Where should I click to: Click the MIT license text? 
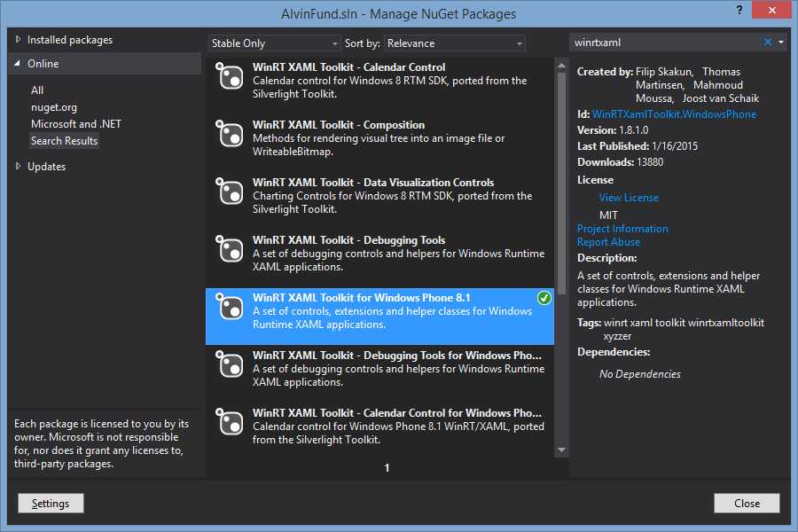pyautogui.click(x=608, y=215)
